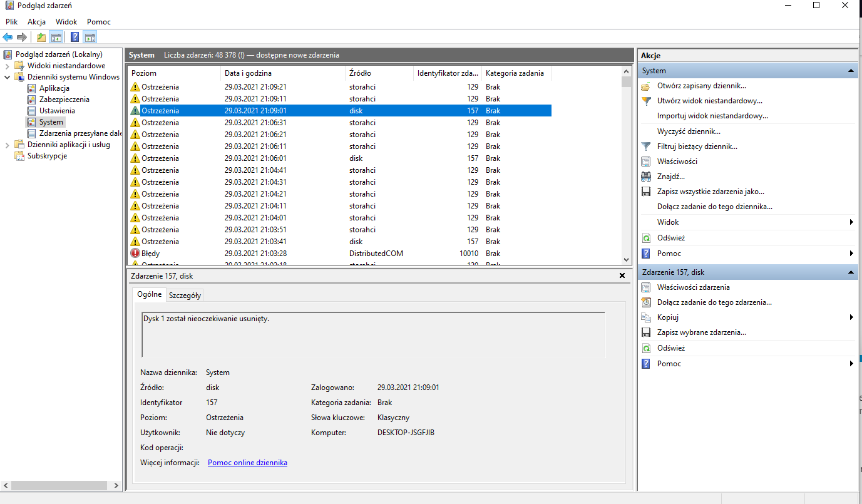
Task: Expand Widoki niestandardowe tree node
Action: [x=7, y=66]
